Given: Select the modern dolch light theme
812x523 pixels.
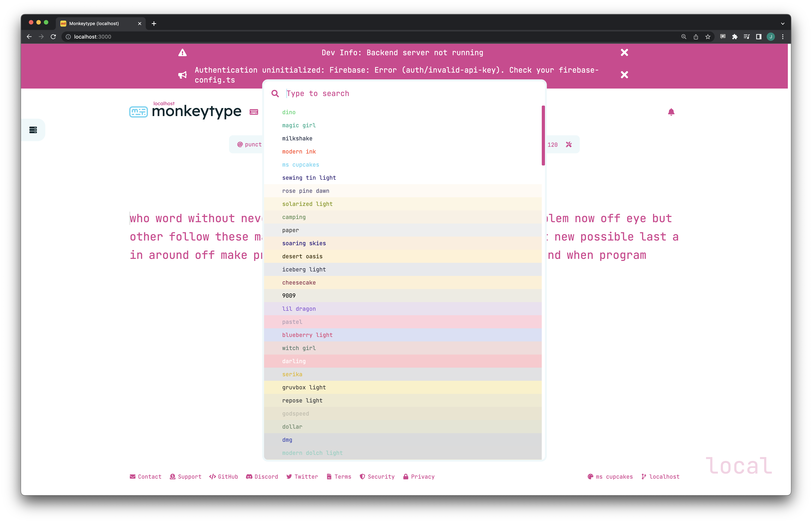Looking at the screenshot, I should (x=403, y=453).
